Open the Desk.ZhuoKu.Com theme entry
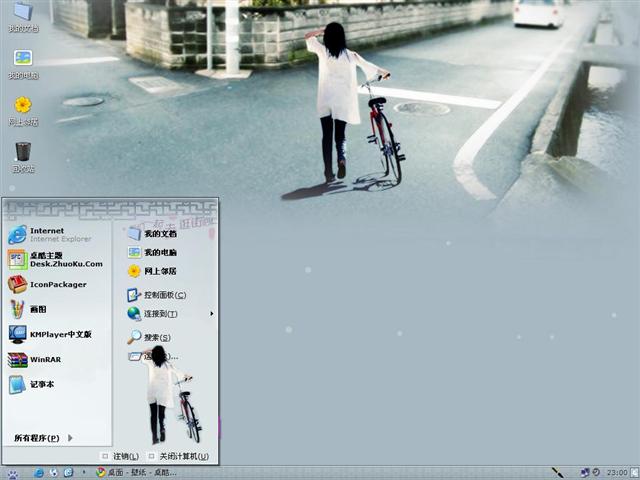The width and height of the screenshot is (640, 480). 56,260
